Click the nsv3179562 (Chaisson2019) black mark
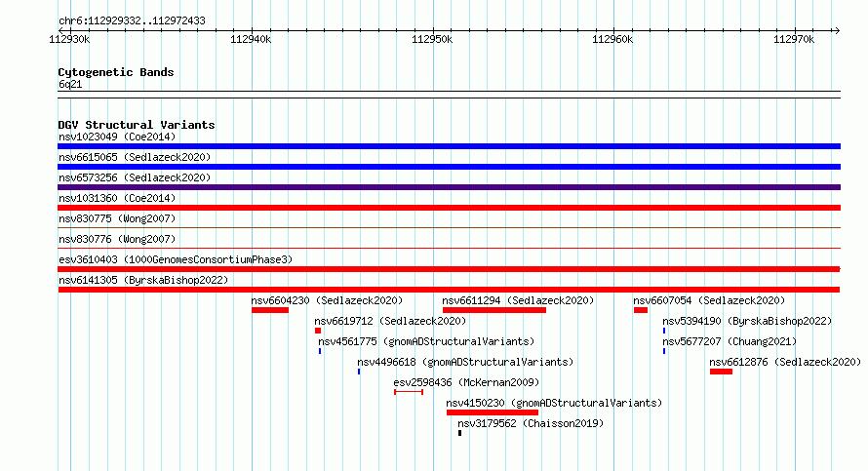 point(459,433)
